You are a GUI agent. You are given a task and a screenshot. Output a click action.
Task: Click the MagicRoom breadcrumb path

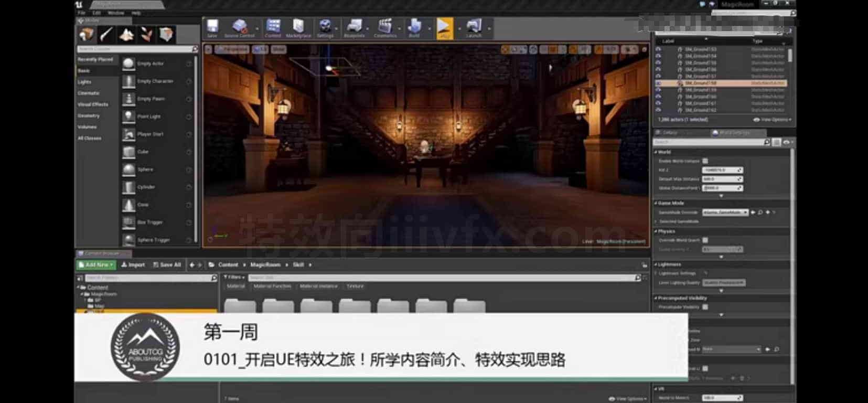265,265
